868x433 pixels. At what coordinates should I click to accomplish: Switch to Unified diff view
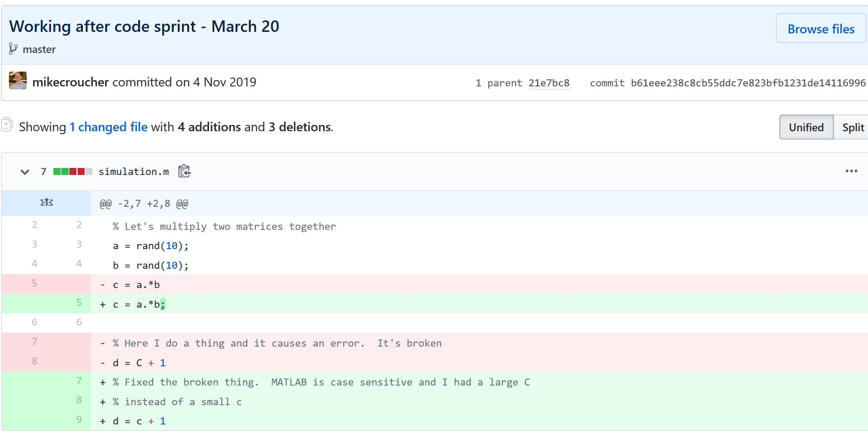click(x=806, y=127)
